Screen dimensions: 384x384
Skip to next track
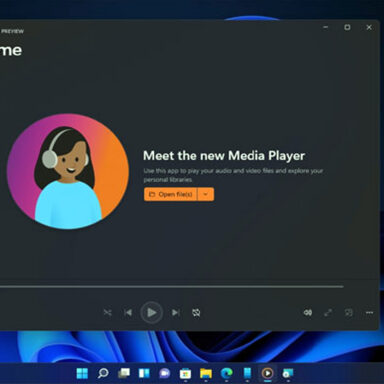click(x=176, y=313)
